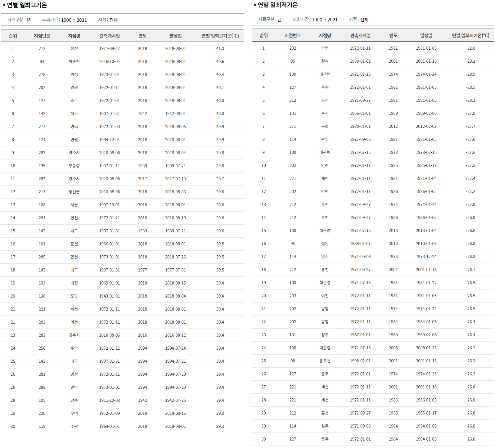
Task: Click station name 부여
Action: (74, 413)
